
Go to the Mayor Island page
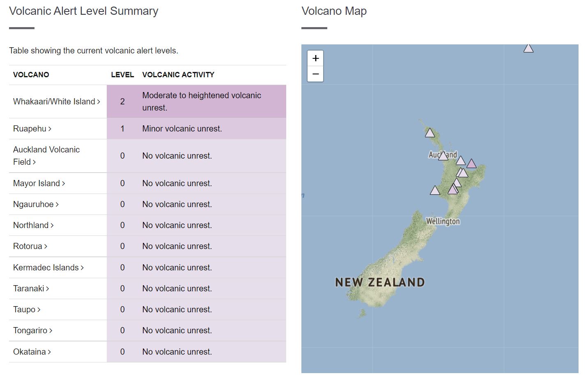click(39, 183)
